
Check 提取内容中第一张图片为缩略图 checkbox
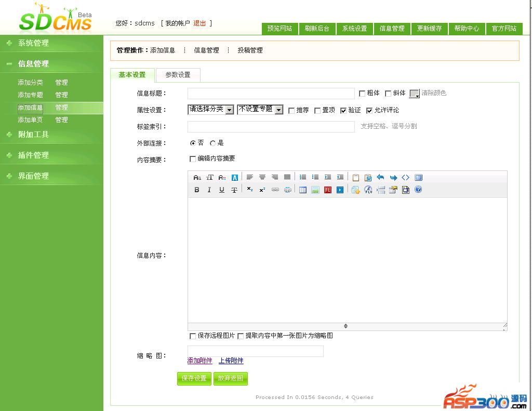tap(241, 336)
